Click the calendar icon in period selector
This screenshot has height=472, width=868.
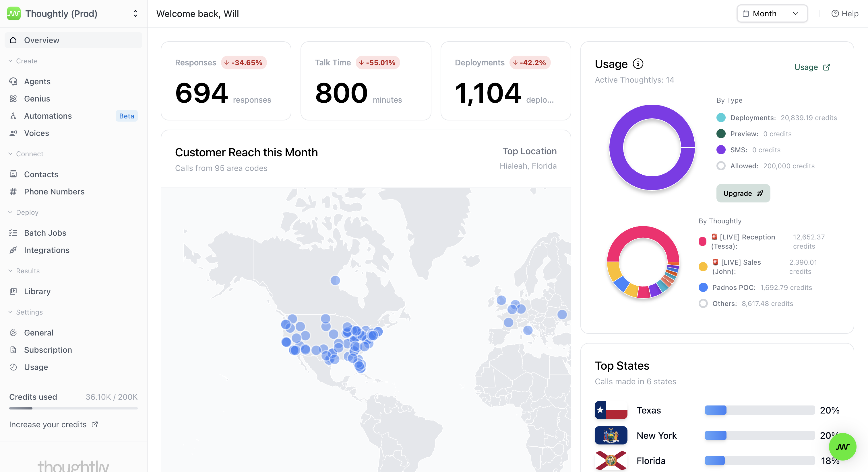coord(746,13)
